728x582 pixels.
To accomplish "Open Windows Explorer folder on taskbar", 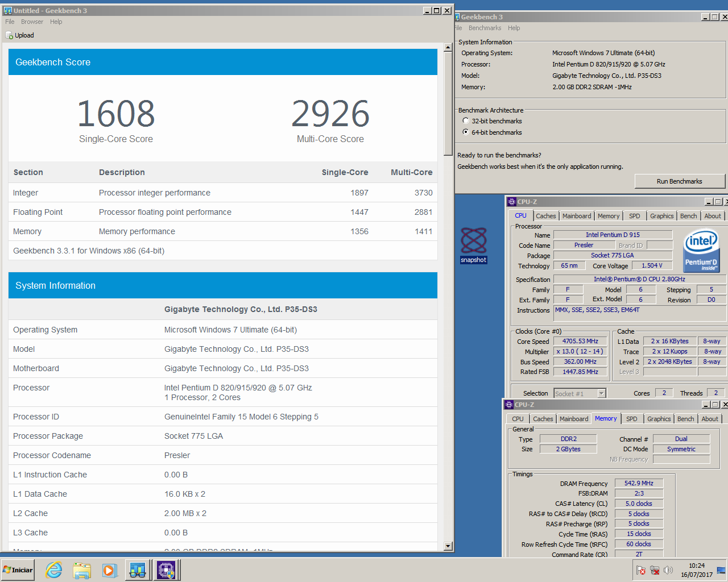I will [82, 570].
